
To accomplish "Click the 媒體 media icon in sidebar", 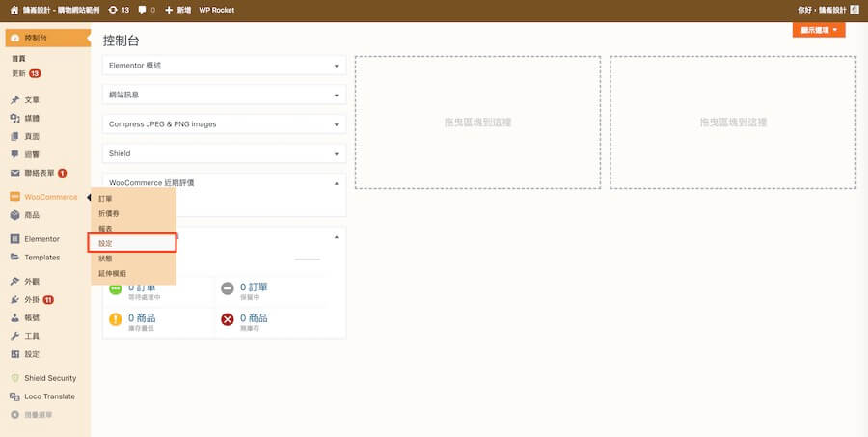I will [14, 118].
